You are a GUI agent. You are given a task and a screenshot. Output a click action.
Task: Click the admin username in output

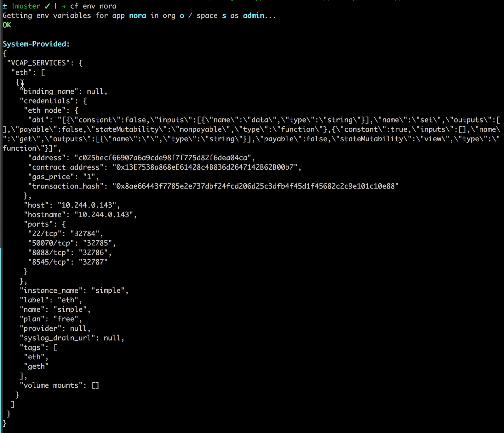[253, 15]
